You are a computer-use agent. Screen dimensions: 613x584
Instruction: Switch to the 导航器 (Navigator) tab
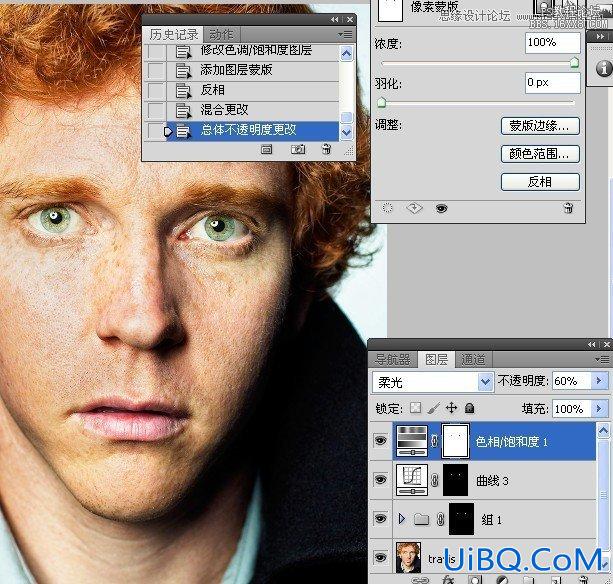coord(393,359)
